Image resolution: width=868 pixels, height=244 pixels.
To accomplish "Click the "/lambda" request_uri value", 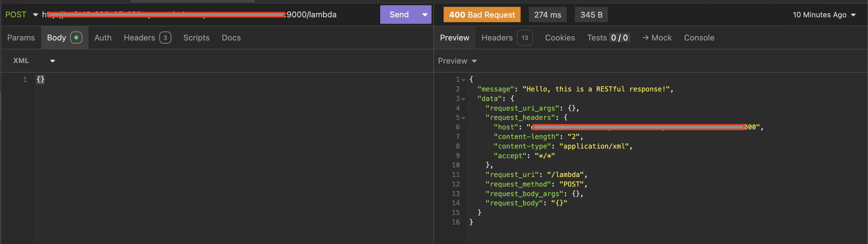I will click(565, 175).
